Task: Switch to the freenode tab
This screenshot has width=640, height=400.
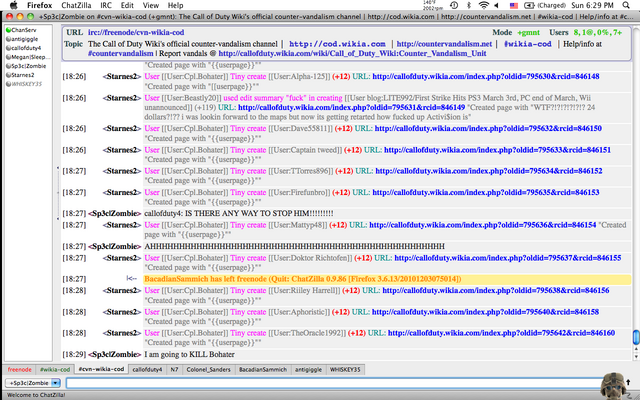Action: point(20,369)
